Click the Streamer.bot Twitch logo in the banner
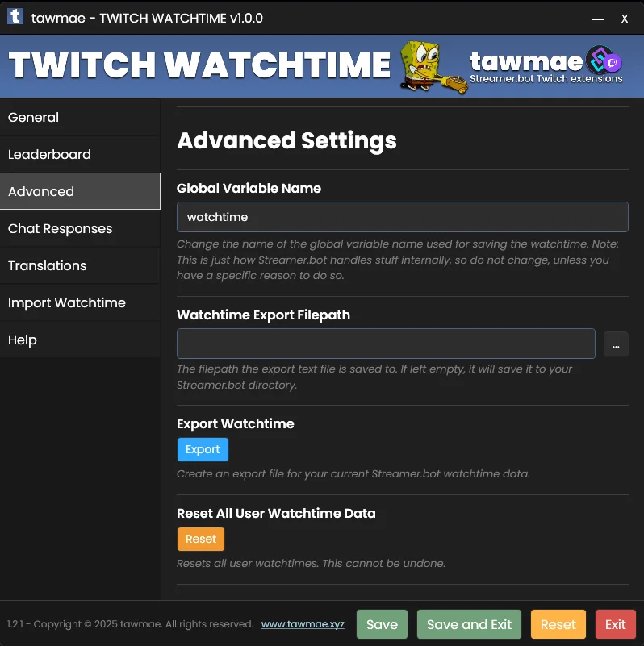The height and width of the screenshot is (646, 644). (x=604, y=60)
